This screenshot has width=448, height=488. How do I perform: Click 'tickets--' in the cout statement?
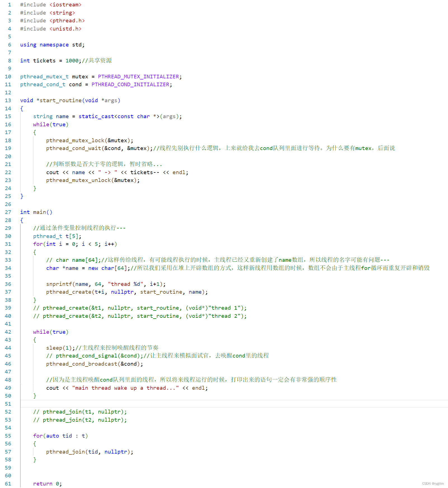(x=145, y=172)
